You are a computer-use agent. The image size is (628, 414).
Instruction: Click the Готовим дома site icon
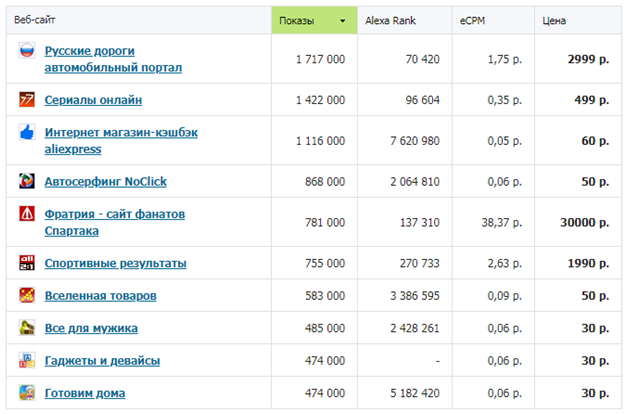pyautogui.click(x=27, y=392)
